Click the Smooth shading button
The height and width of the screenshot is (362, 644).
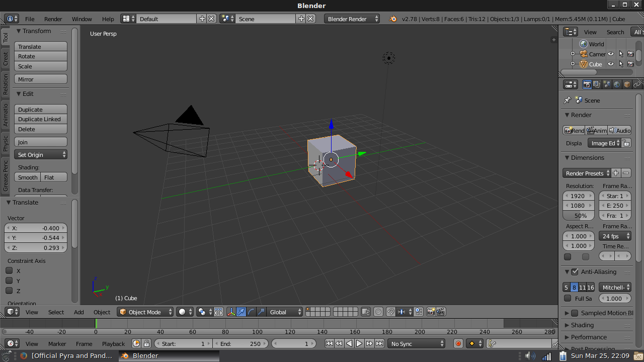pyautogui.click(x=28, y=177)
